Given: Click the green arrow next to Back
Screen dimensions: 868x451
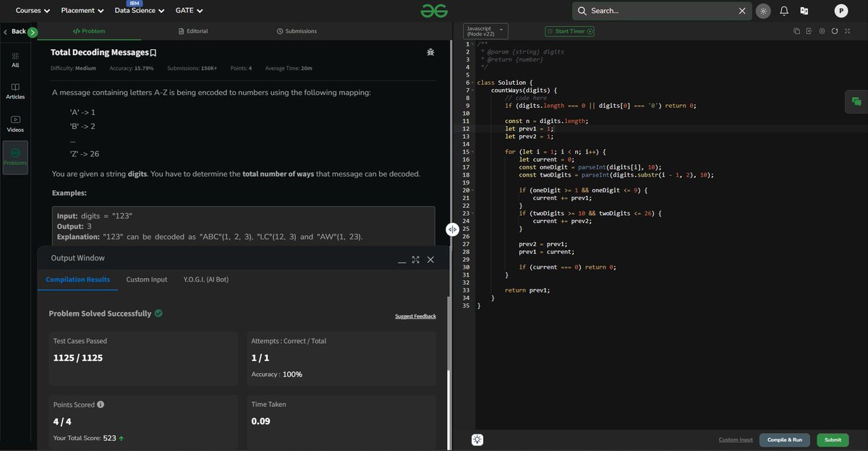Looking at the screenshot, I should point(33,32).
